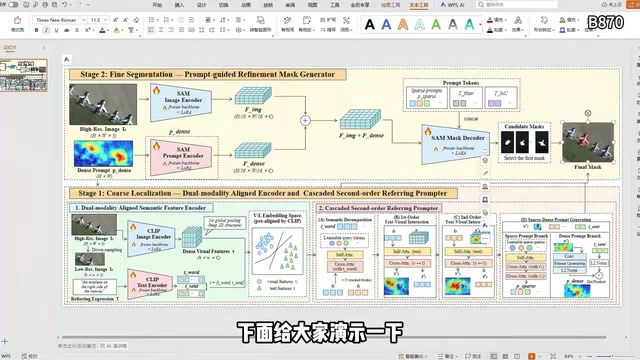The width and height of the screenshot is (640, 360).
Task: Select the green A WordArt style
Action: point(436,24)
